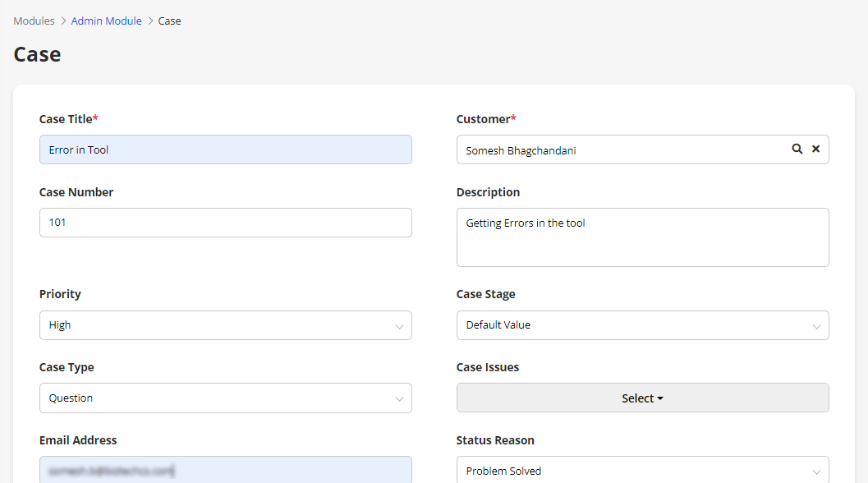The image size is (868, 483).
Task: Click the Customer name text box
Action: click(620, 150)
